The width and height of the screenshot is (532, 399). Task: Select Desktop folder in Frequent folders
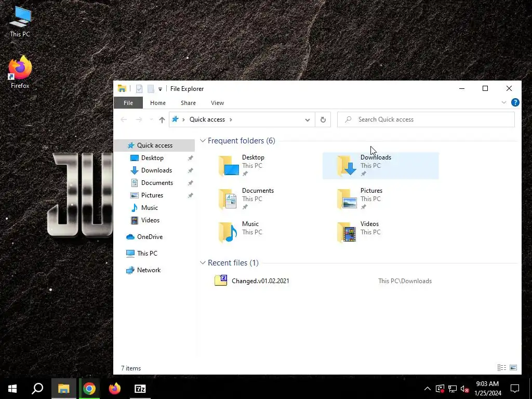point(262,166)
